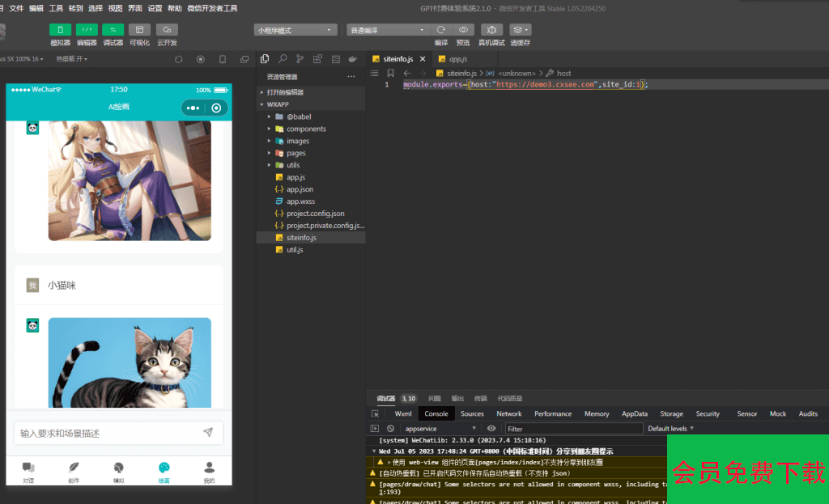Open the search icon in editor sidebar
The height and width of the screenshot is (504, 829).
283,59
